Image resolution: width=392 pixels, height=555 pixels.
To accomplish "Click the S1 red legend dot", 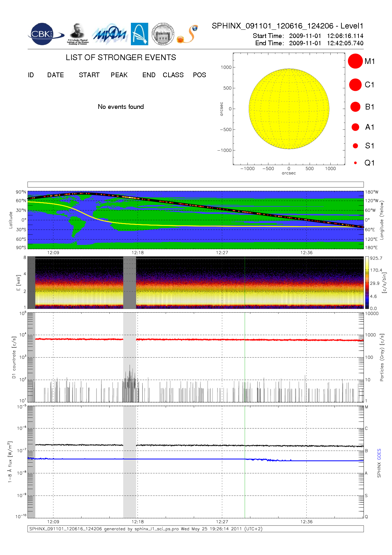I will tap(355, 146).
